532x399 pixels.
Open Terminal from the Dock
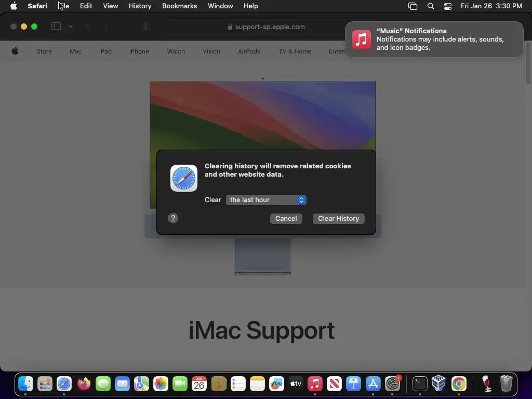420,384
